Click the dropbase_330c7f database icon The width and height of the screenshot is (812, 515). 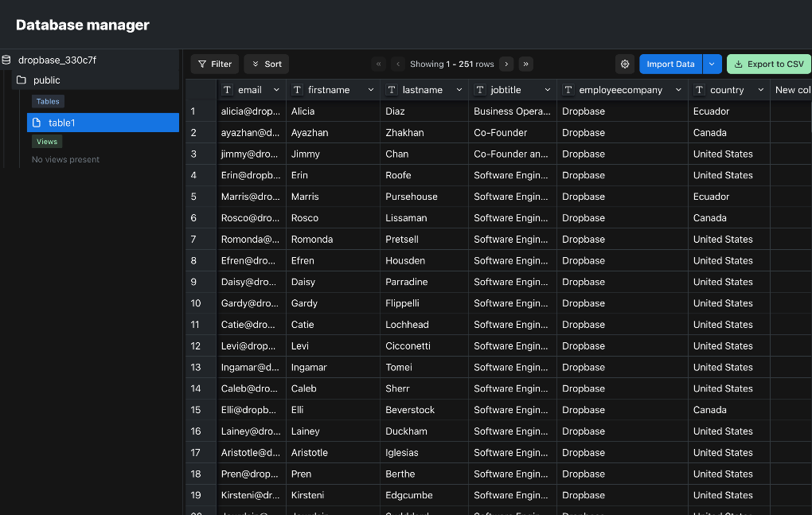pyautogui.click(x=7, y=60)
